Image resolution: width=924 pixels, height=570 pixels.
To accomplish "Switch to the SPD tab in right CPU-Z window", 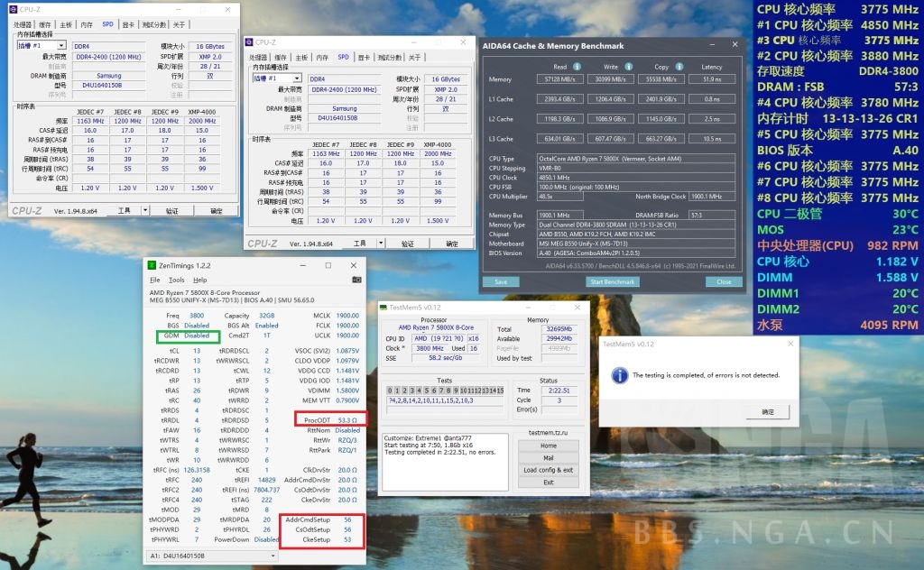I will tap(343, 57).
